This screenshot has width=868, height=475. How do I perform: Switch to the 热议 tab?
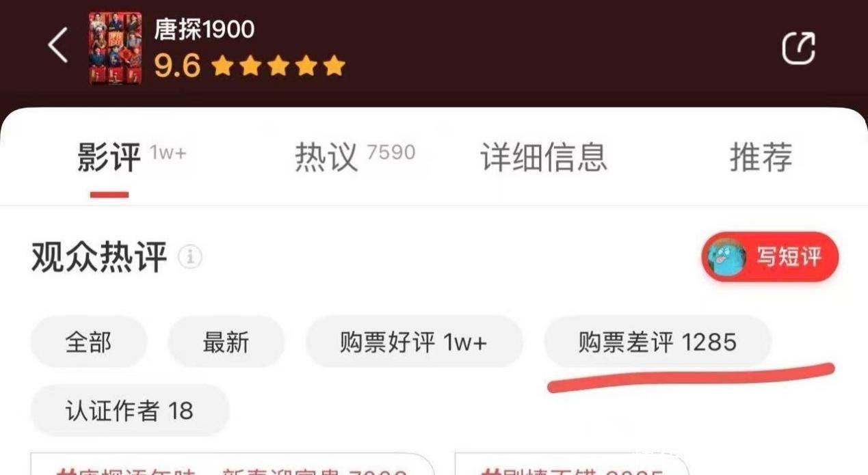326,158
